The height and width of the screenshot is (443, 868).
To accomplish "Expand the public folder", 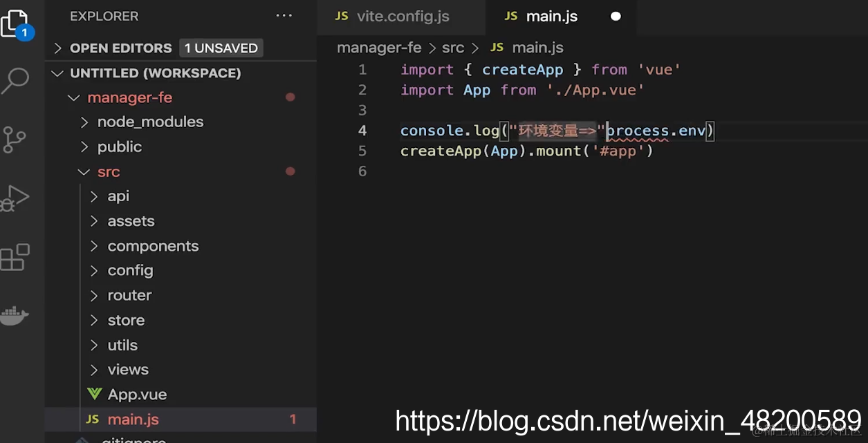I will pyautogui.click(x=181, y=147).
